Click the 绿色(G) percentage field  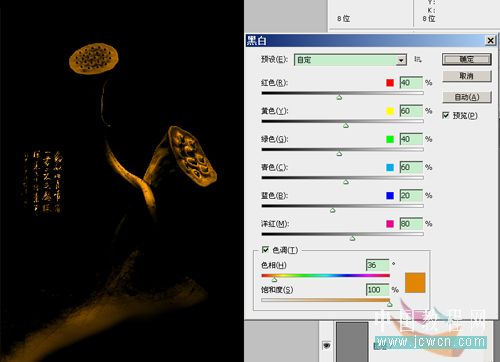[x=411, y=139]
